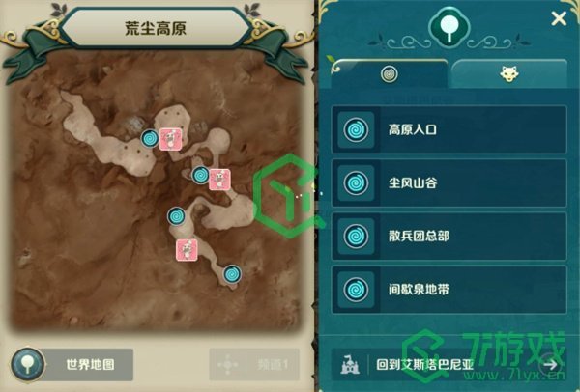Viewport: 580px width, 392px height.
Task: Select the 散兵团总部 teleport spiral on map
Action: tap(177, 216)
